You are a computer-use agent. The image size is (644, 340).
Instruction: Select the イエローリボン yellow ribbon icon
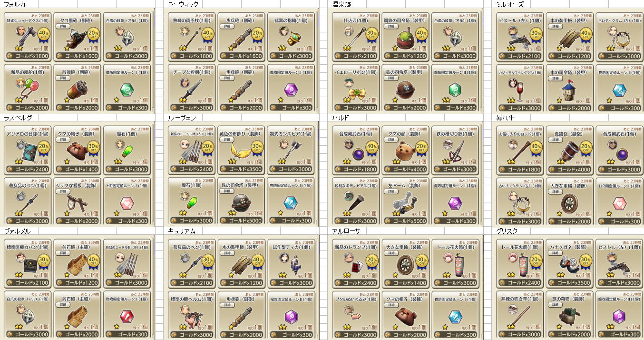tap(356, 93)
